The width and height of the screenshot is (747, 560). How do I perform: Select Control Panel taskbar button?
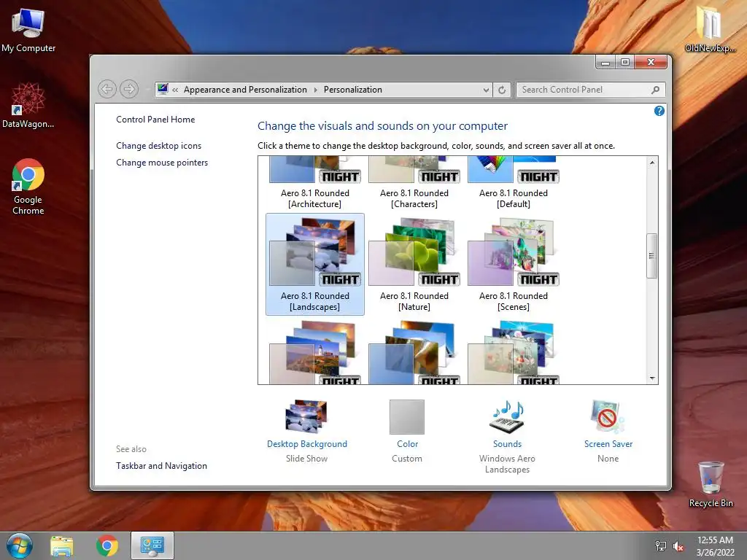point(152,545)
